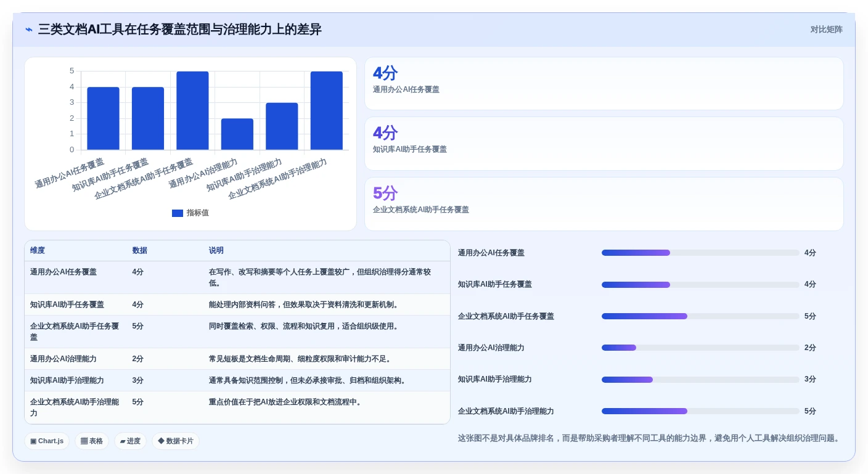Click the 维度 column header

38,250
